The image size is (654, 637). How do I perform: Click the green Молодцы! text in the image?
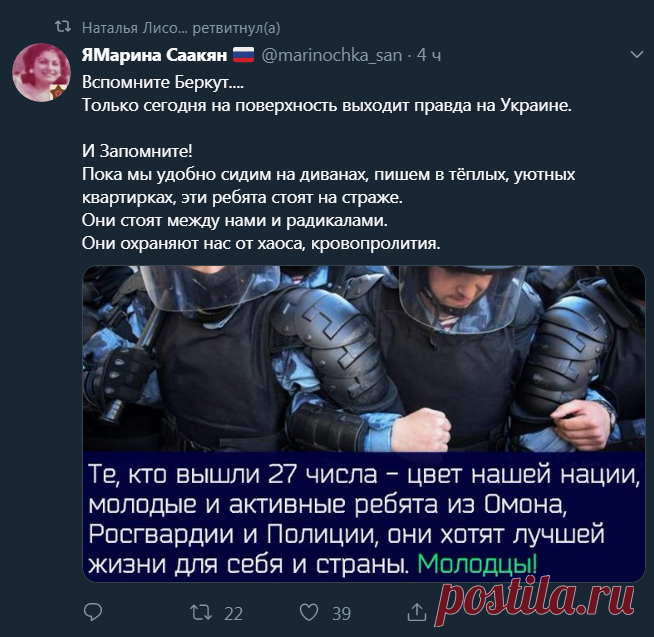[477, 564]
